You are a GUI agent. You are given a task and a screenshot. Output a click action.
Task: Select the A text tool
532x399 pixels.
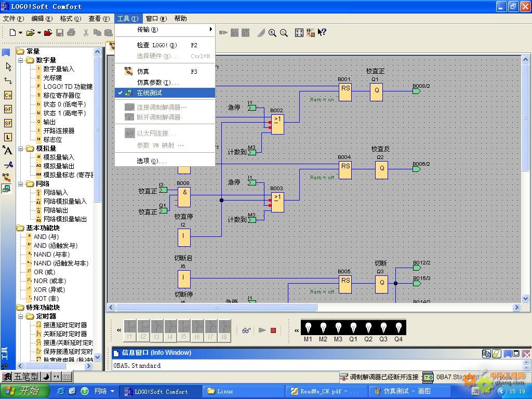tap(7, 150)
